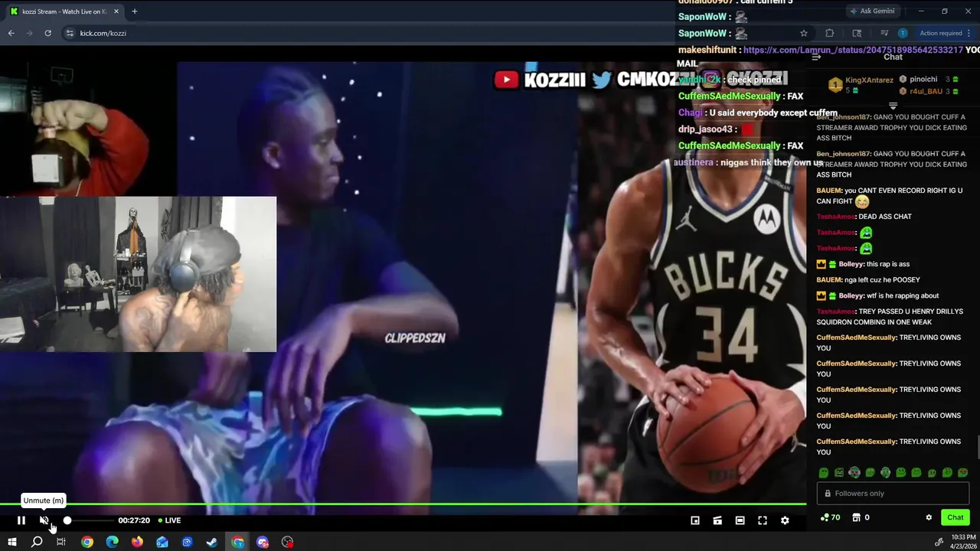Open Task View from taskbar

61,542
